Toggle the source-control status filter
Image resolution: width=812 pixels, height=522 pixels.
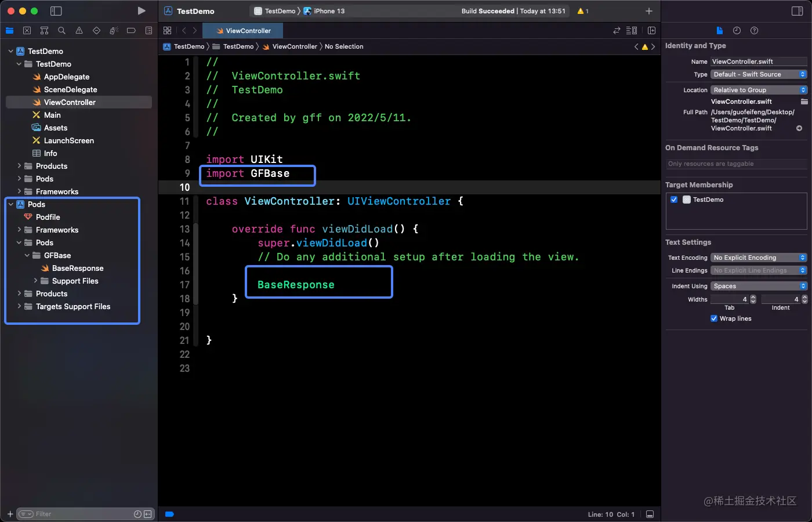[148, 514]
